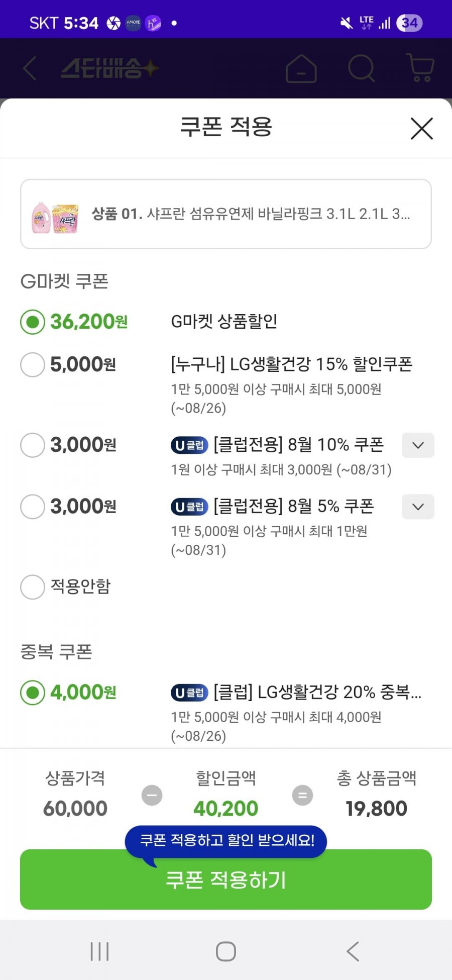
Task: Tap the home icon in header
Action: 301,68
